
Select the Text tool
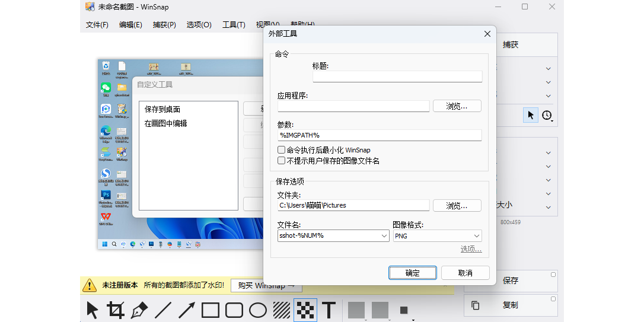pyautogui.click(x=329, y=310)
